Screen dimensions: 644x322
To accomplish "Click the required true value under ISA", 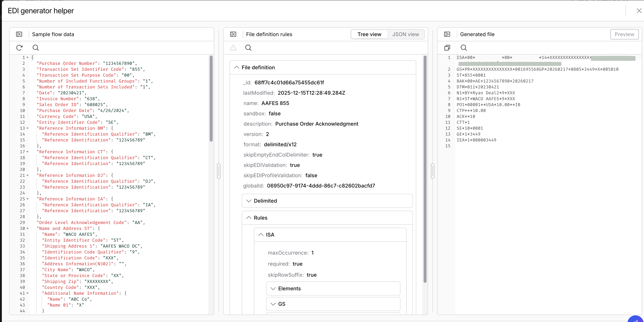I will [297, 264].
